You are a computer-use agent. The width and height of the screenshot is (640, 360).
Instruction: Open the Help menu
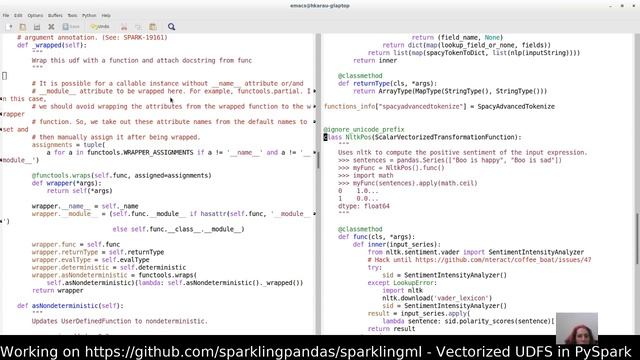(106, 16)
